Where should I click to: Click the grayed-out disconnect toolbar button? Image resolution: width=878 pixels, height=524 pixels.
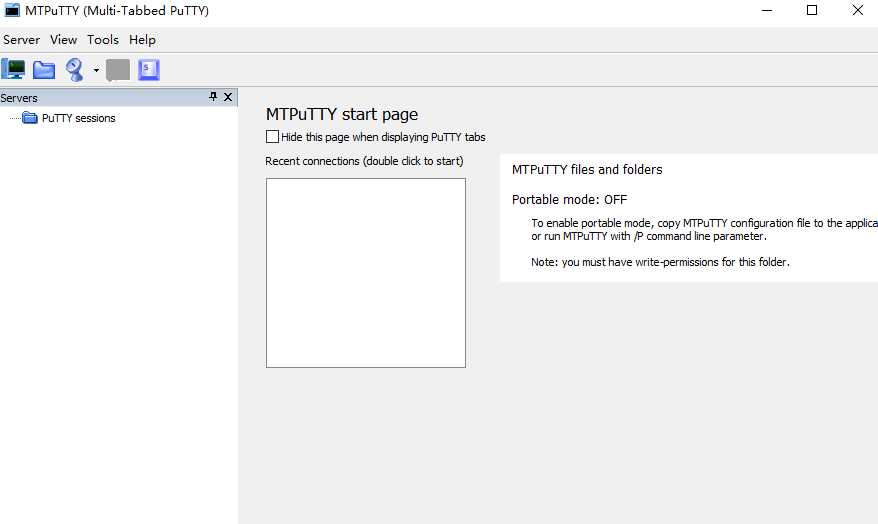118,70
